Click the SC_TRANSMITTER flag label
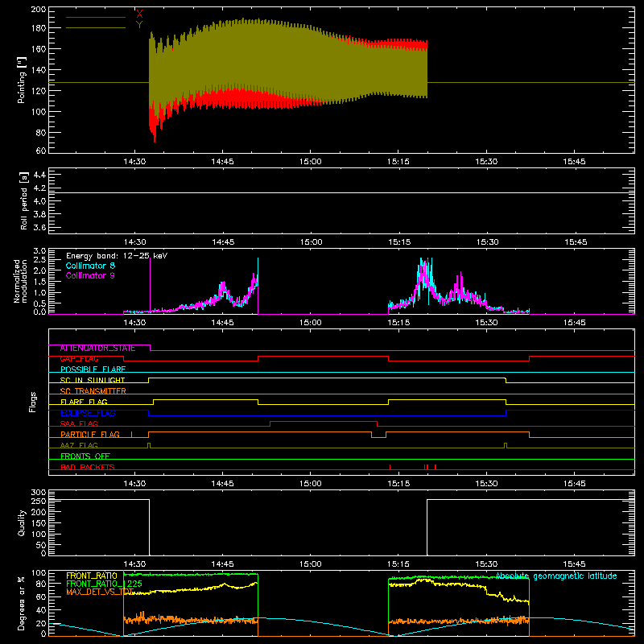 [93, 391]
